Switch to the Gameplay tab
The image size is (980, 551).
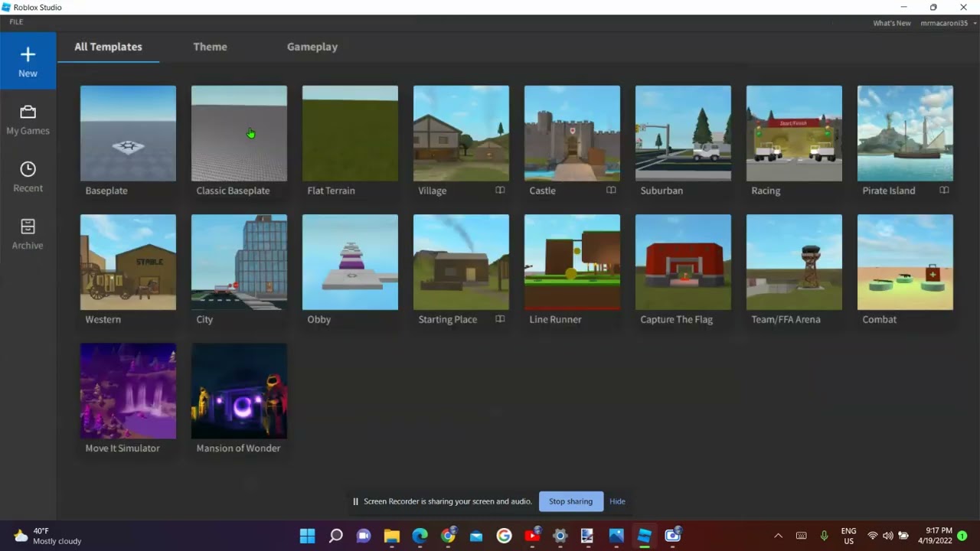point(312,47)
